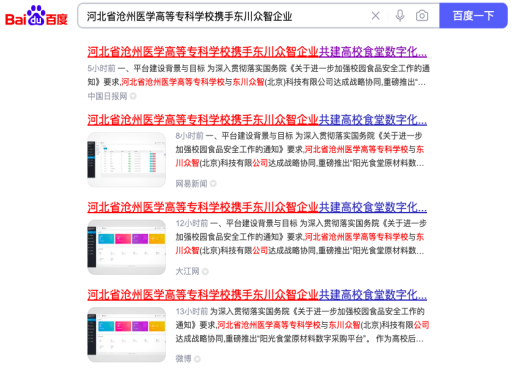
Task: Clear the search box with the X icon
Action: point(376,16)
